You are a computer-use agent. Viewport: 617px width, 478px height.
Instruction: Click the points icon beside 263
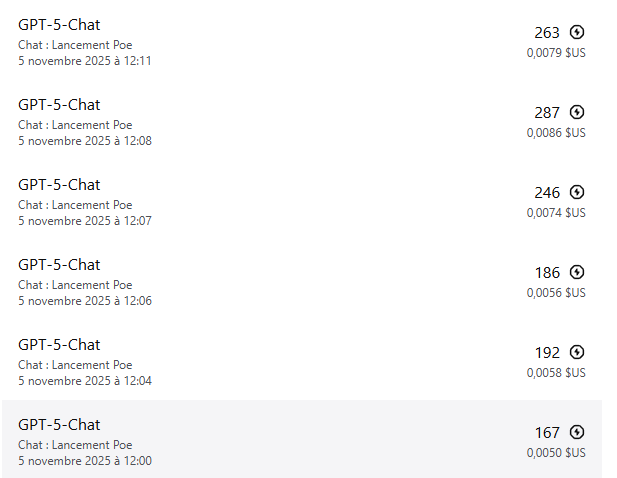[576, 32]
